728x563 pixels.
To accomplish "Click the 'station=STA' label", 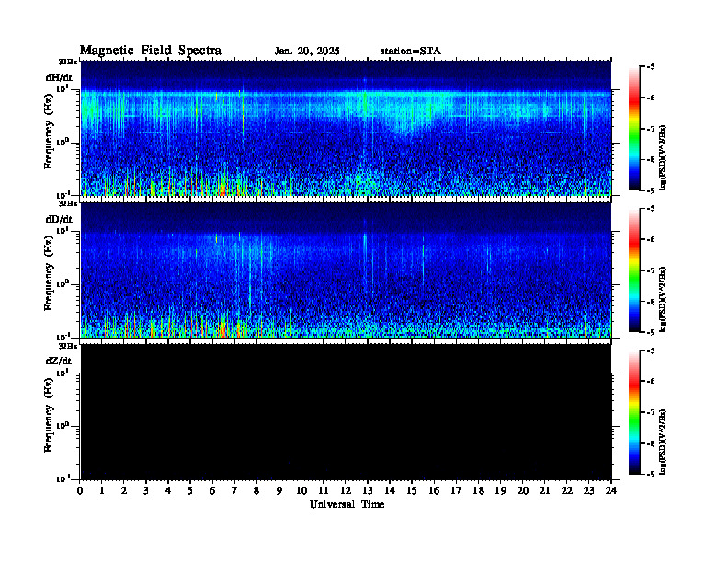I will pos(410,52).
